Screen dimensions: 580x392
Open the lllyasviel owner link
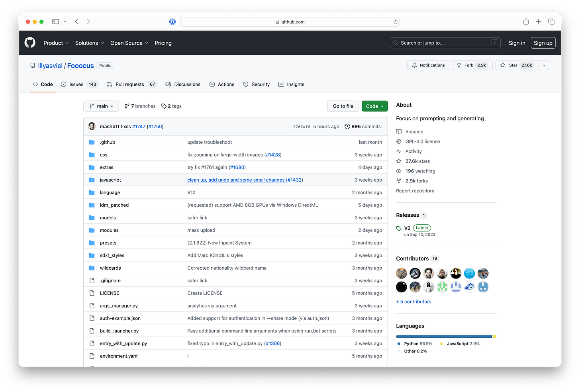pyautogui.click(x=50, y=66)
